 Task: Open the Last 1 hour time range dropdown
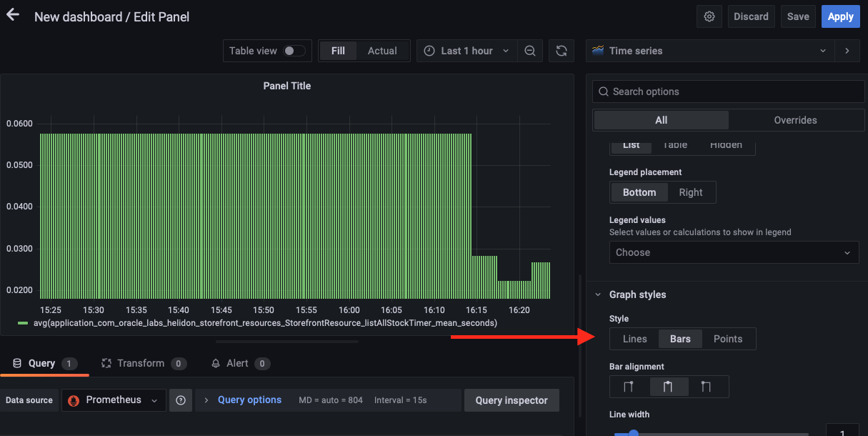467,51
